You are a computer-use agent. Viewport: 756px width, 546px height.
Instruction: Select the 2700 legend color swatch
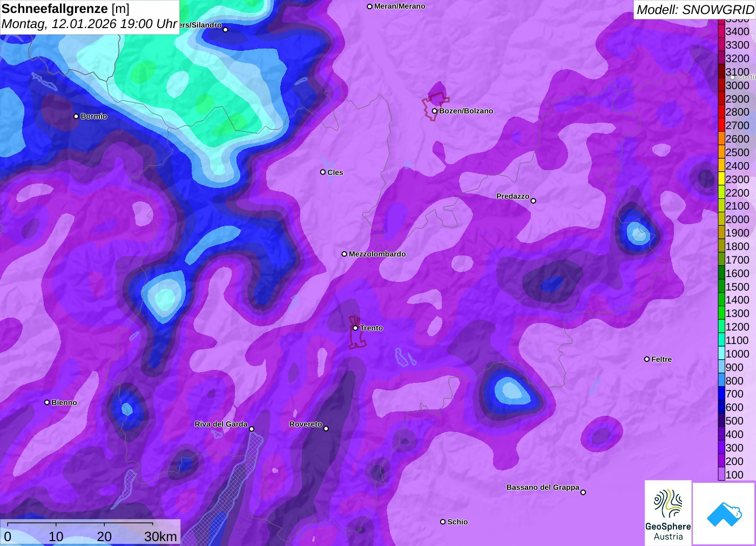coord(721,125)
